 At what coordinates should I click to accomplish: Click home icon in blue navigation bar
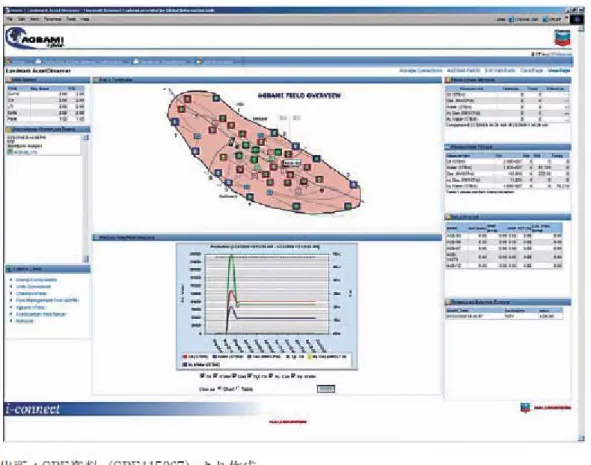point(9,62)
